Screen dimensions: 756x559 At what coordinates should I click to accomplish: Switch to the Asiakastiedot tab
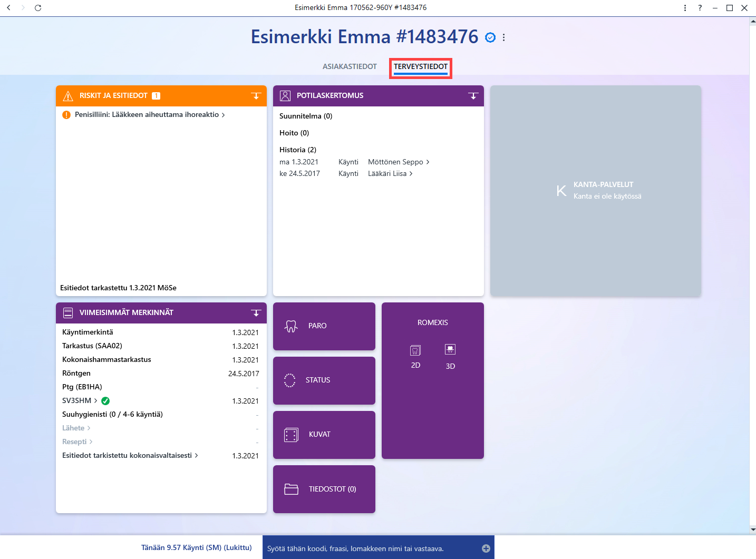[350, 66]
